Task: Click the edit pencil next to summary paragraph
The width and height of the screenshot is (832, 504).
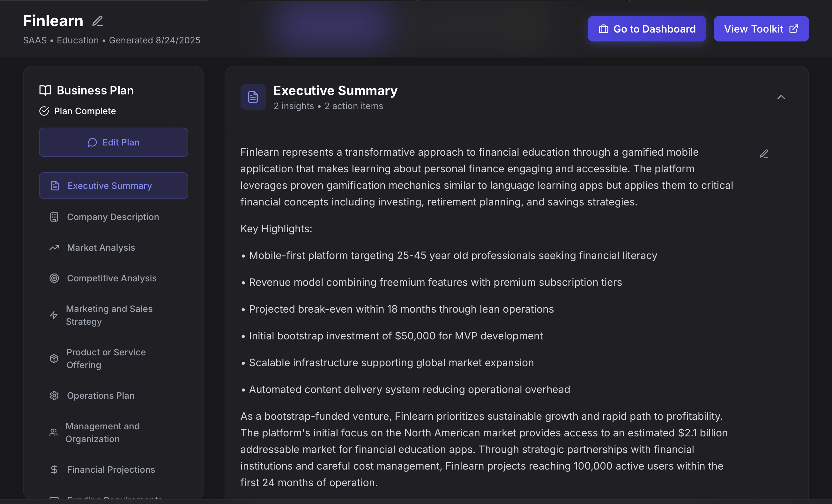Action: [x=764, y=154]
